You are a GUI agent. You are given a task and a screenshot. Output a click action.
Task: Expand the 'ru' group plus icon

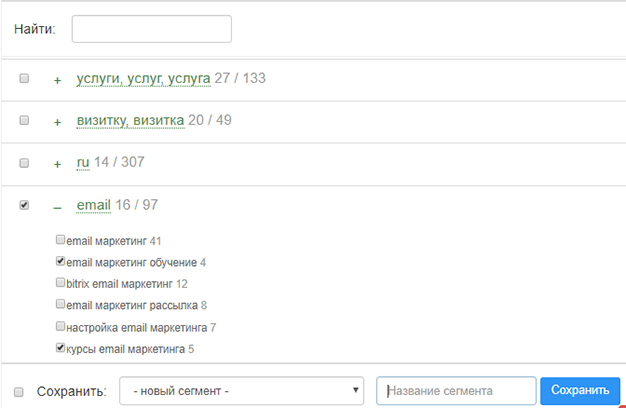pos(57,164)
